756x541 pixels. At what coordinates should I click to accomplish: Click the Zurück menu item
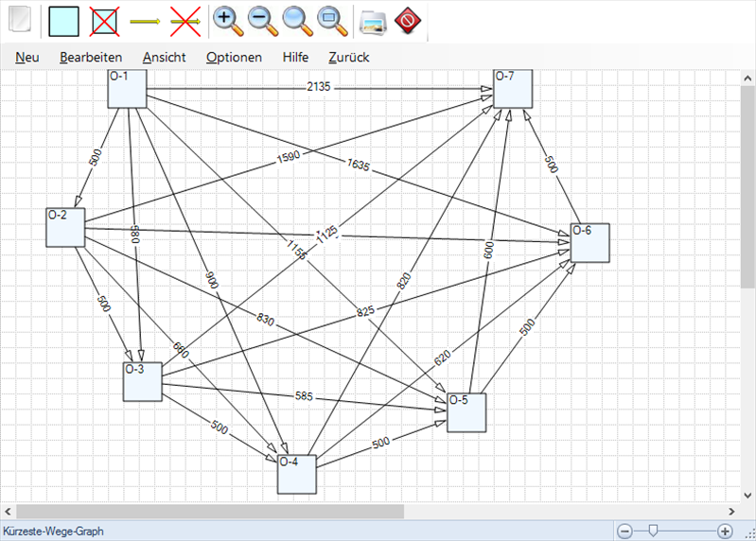pyautogui.click(x=348, y=57)
